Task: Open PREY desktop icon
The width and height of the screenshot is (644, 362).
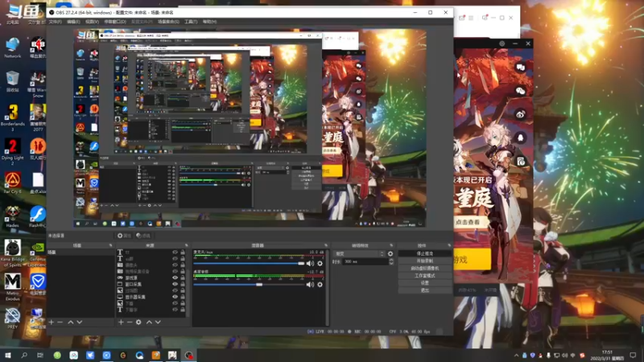Action: coord(13,319)
